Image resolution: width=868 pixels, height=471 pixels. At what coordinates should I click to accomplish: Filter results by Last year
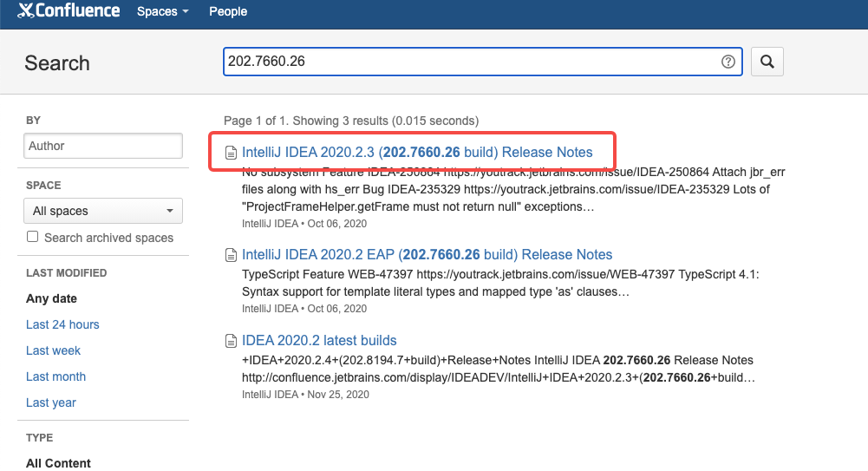tap(51, 403)
